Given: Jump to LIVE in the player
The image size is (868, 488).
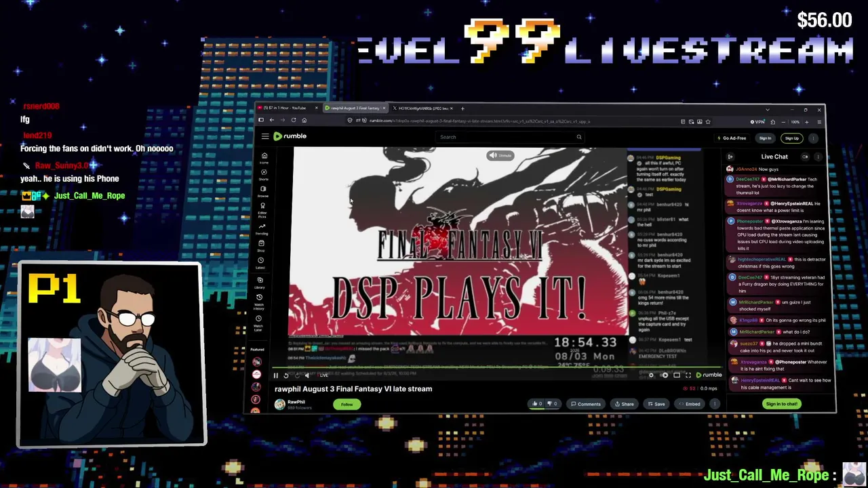Looking at the screenshot, I should [323, 375].
